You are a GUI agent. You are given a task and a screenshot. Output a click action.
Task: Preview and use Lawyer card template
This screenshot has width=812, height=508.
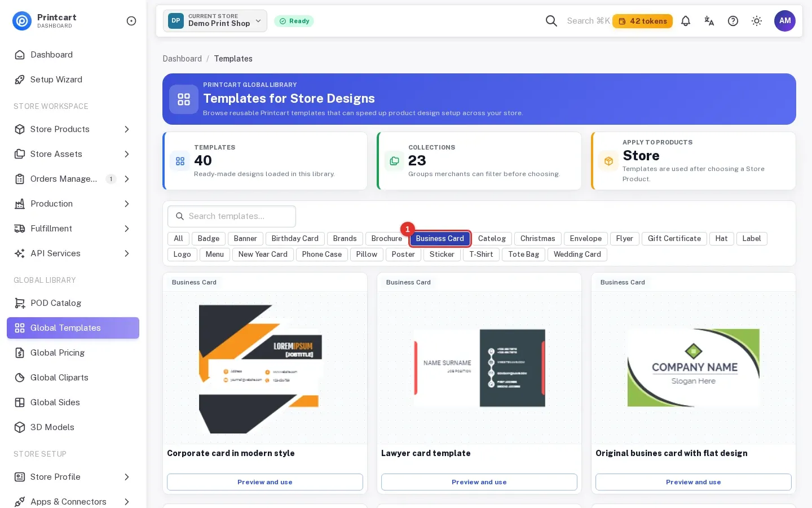[x=479, y=482]
